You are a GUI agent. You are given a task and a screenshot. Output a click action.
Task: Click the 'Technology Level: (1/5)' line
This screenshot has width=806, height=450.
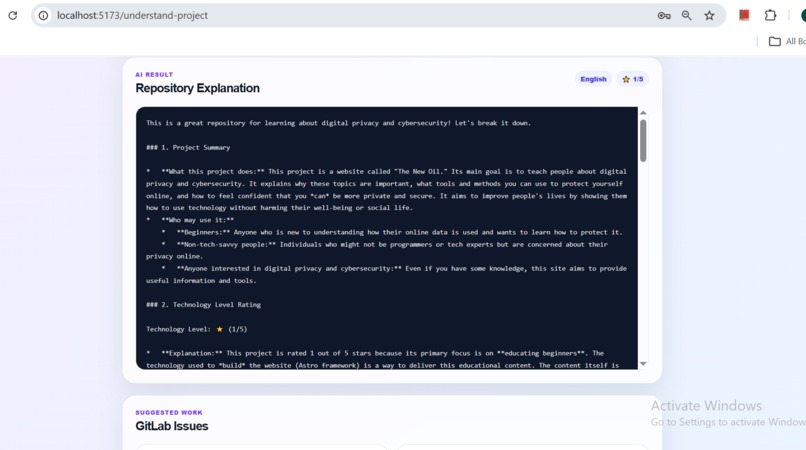(x=196, y=329)
